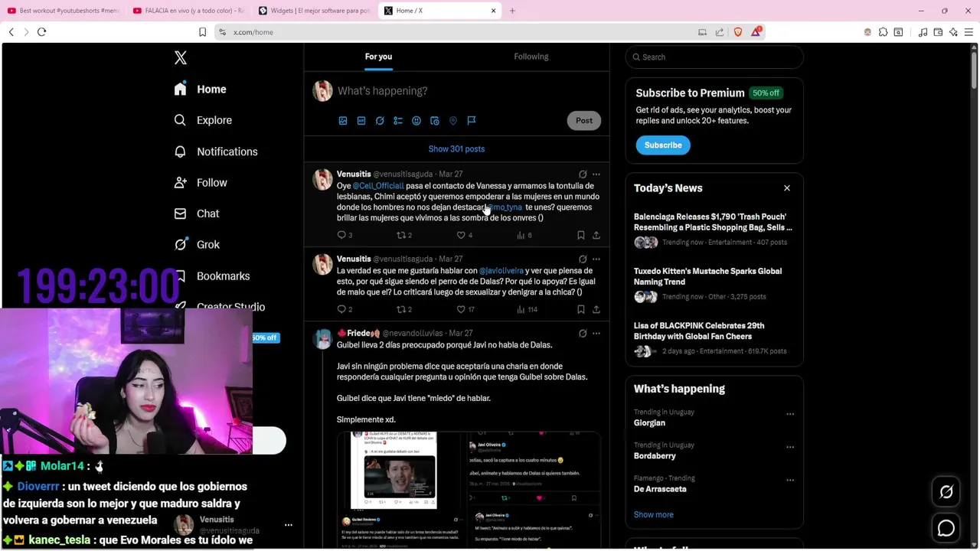Add a poll to post
Screen dimensions: 980x551
[398, 121]
